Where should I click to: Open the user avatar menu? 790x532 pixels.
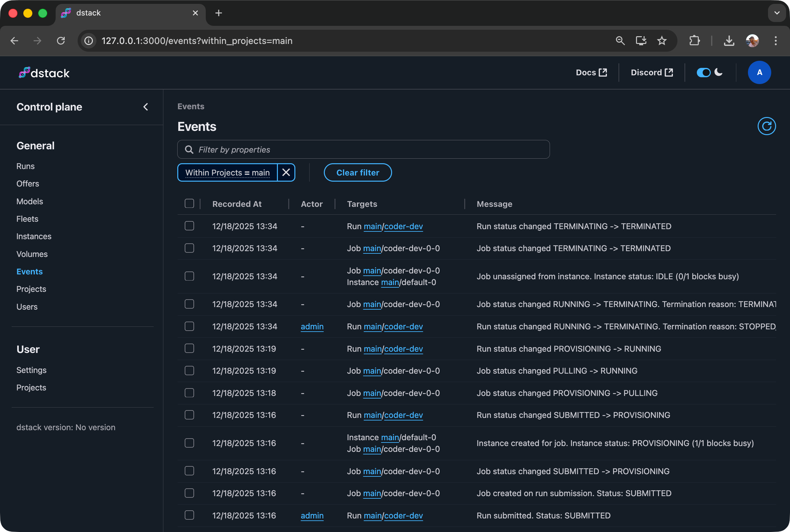point(759,72)
